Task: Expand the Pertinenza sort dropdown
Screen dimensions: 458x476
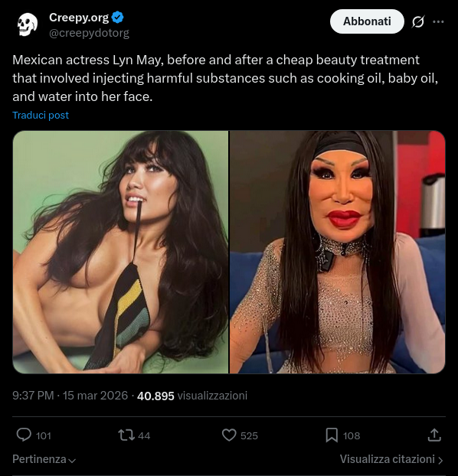Action: pos(44,459)
